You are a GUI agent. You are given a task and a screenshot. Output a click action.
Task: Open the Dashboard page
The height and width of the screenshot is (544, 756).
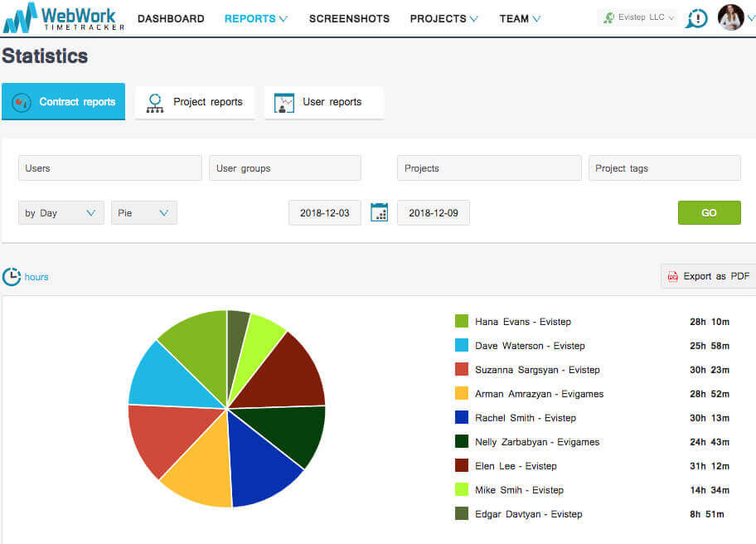(171, 19)
